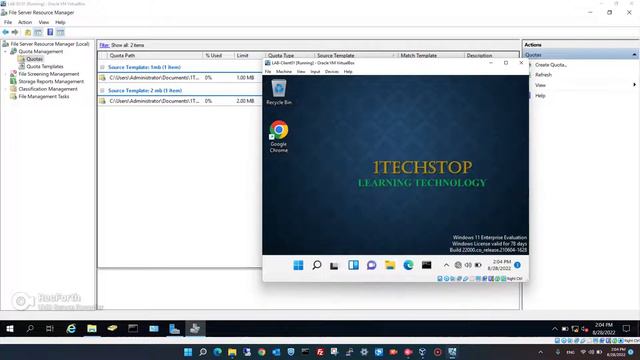Expand the File Screening Management node
640x360 pixels.
(6, 74)
